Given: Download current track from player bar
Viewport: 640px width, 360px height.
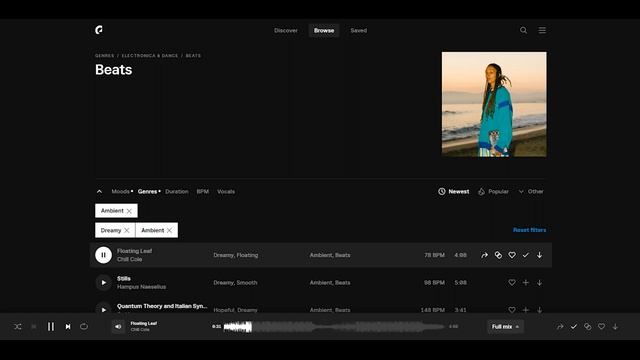Looking at the screenshot, I should click(x=615, y=327).
